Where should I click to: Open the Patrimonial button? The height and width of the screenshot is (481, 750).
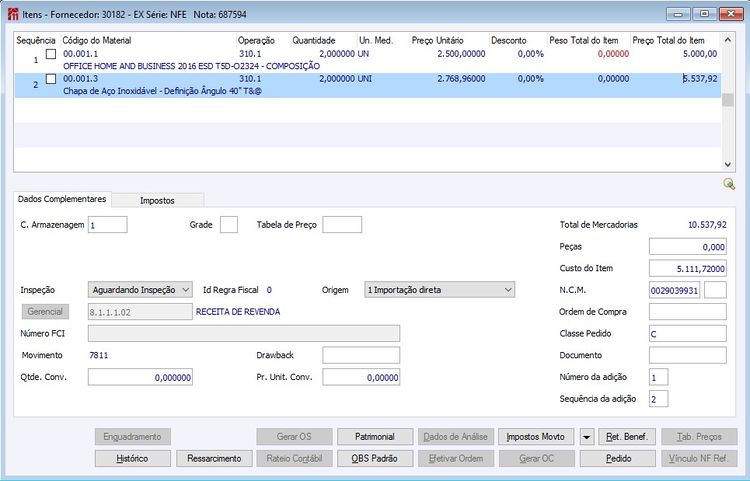375,437
